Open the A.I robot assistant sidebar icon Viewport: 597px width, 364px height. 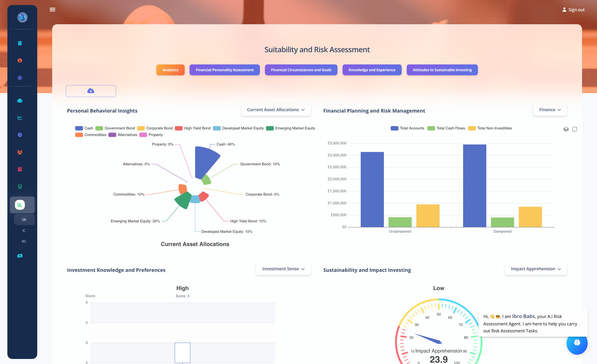pyautogui.click(x=20, y=100)
